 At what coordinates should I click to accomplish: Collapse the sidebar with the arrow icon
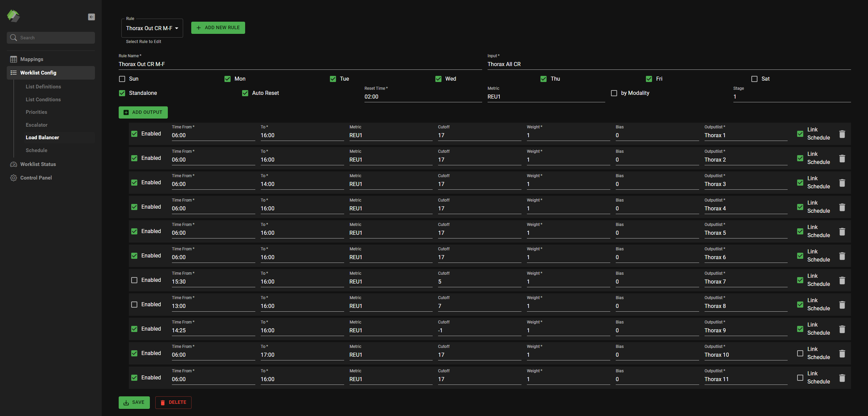[x=91, y=17]
